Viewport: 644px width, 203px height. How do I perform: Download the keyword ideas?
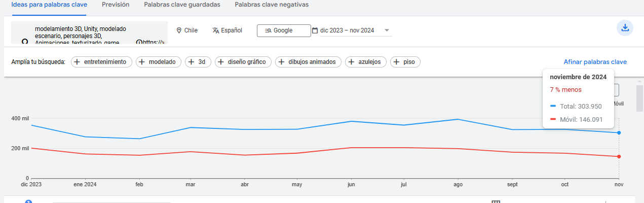[x=625, y=28]
